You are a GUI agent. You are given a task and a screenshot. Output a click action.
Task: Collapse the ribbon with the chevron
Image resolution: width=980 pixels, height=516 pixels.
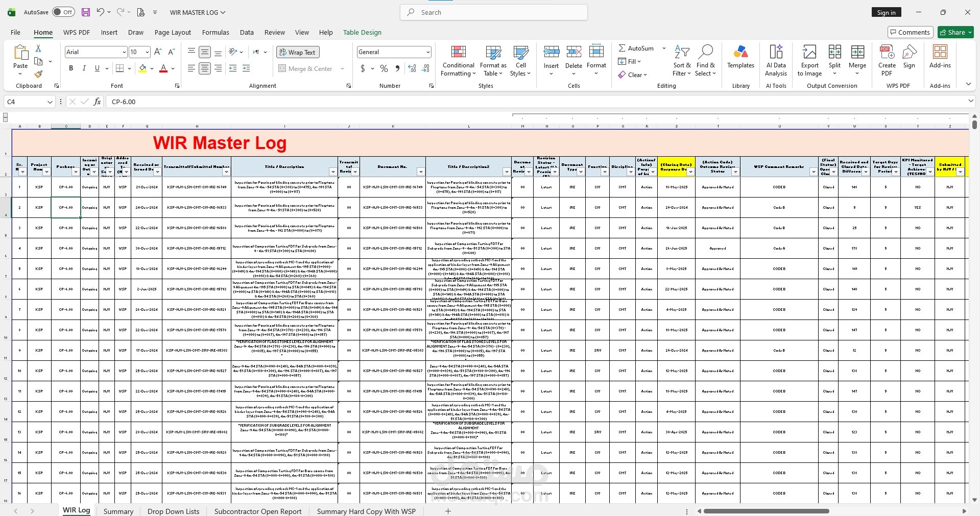click(x=968, y=84)
